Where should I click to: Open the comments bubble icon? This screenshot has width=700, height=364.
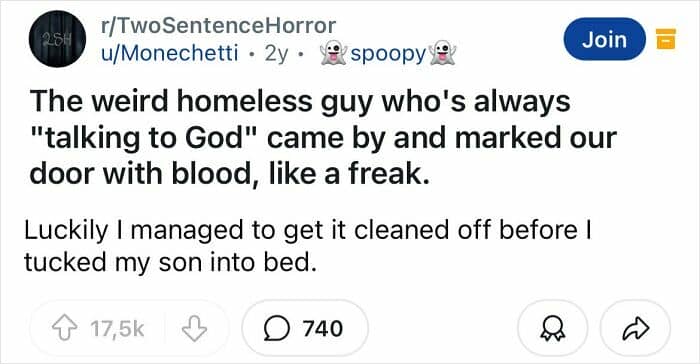(277, 329)
